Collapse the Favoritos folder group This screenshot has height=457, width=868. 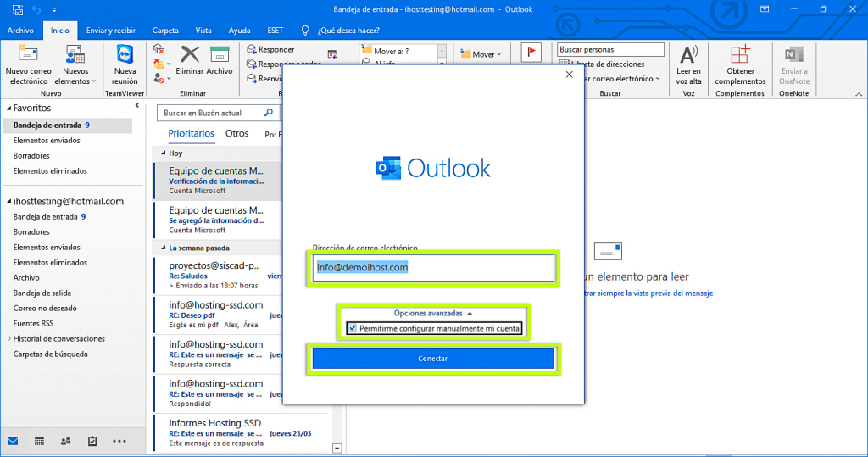8,109
